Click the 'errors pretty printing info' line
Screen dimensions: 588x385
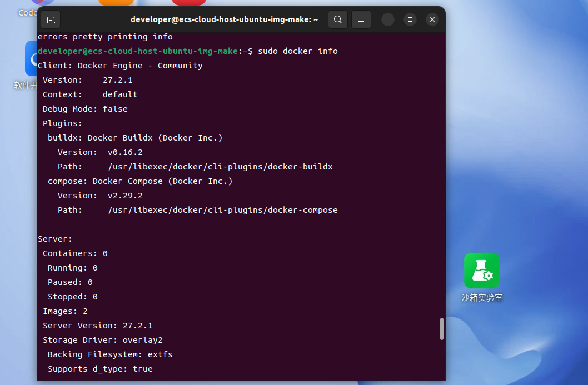[x=105, y=37]
